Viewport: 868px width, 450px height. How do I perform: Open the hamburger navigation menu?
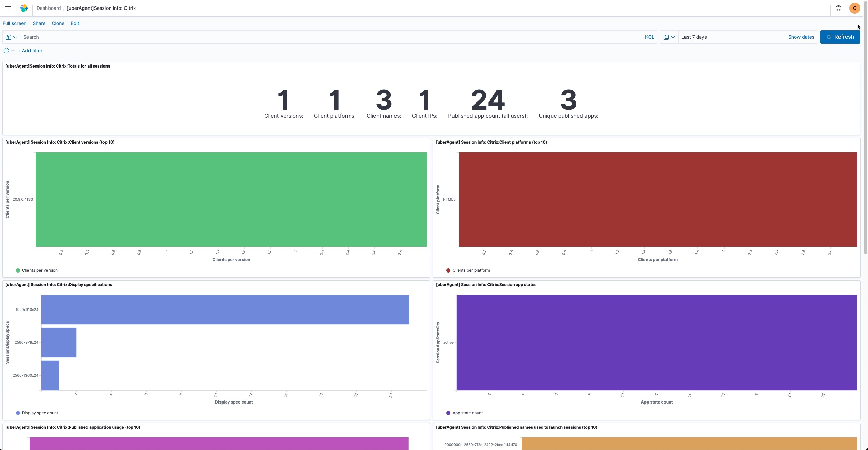pos(8,8)
